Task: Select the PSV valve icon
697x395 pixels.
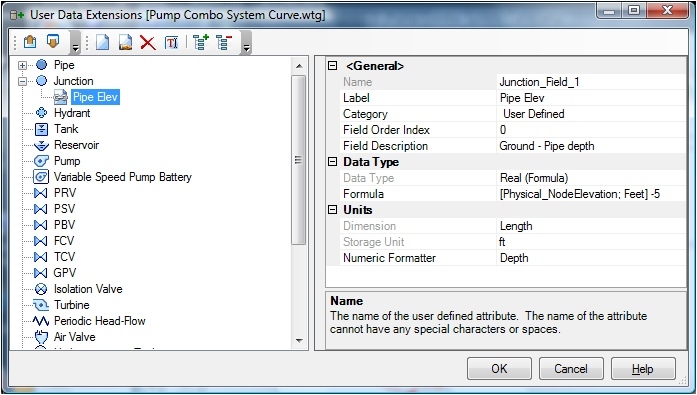Action: tap(41, 209)
